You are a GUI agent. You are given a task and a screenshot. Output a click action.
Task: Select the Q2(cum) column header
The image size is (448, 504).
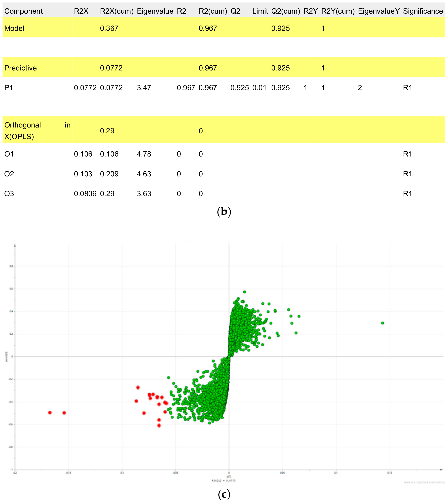tap(286, 11)
